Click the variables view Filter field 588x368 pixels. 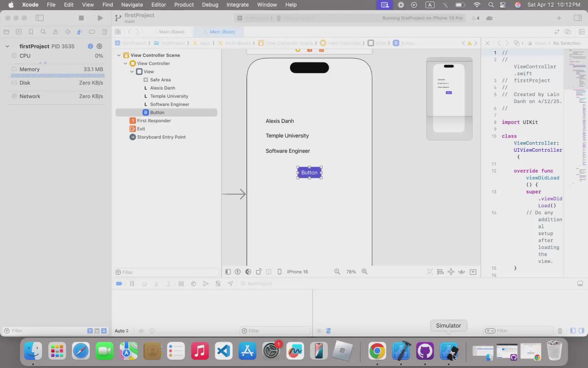coord(275,331)
